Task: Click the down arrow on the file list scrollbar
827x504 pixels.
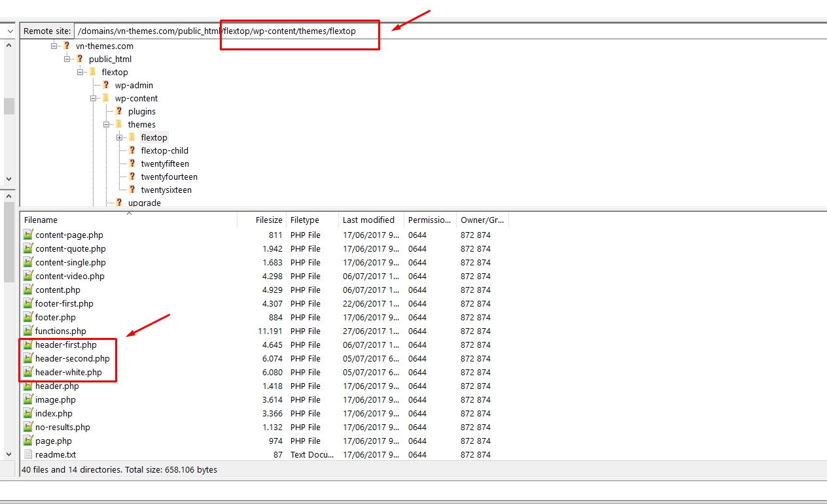Action: coord(9,453)
